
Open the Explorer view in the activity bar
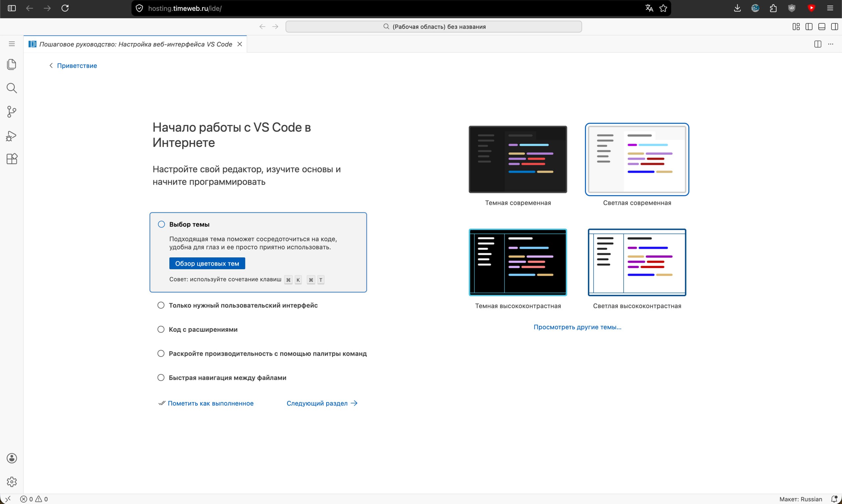[x=12, y=64]
